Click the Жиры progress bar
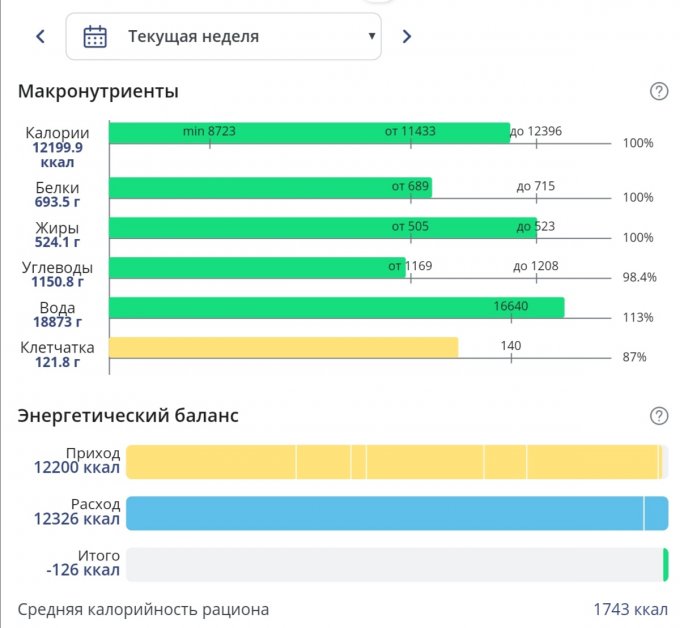The image size is (680, 628). coord(322,228)
